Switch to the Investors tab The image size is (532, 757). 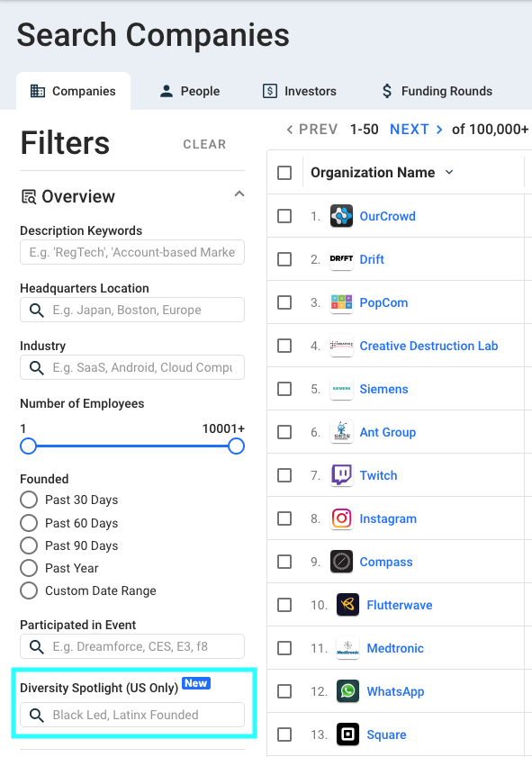(x=300, y=91)
